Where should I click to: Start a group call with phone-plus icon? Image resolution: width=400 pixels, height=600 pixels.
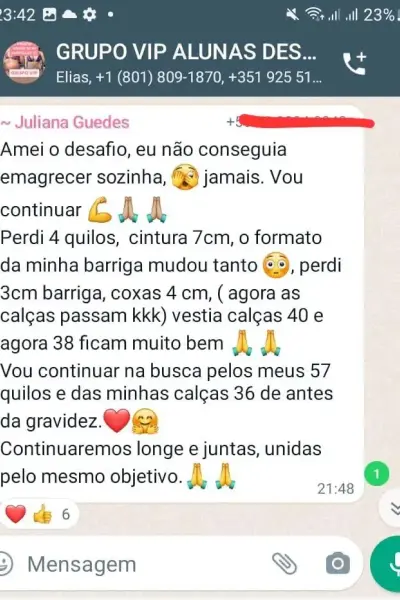click(354, 63)
